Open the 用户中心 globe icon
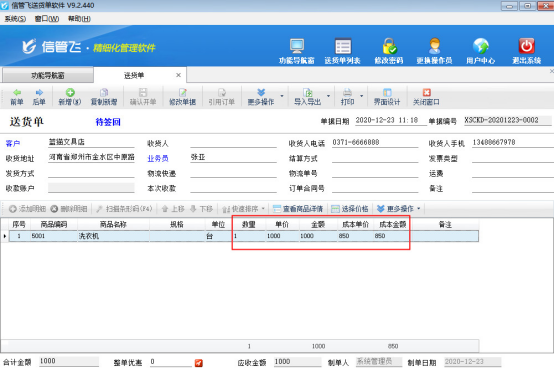Image resolution: width=554 pixels, height=371 pixels. pos(481,46)
